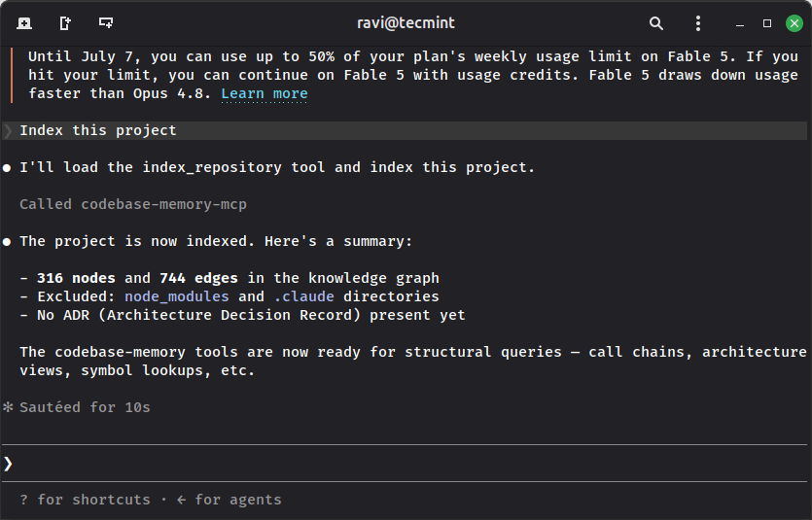Close the terminal with the green X
Viewport: 812px width, 520px height.
[x=794, y=23]
